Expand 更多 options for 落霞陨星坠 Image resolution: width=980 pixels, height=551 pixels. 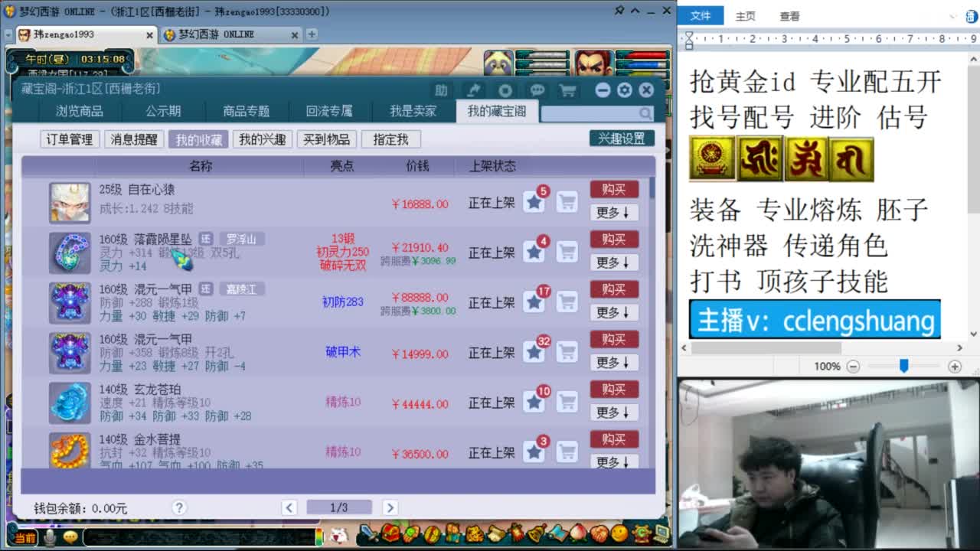tap(614, 262)
